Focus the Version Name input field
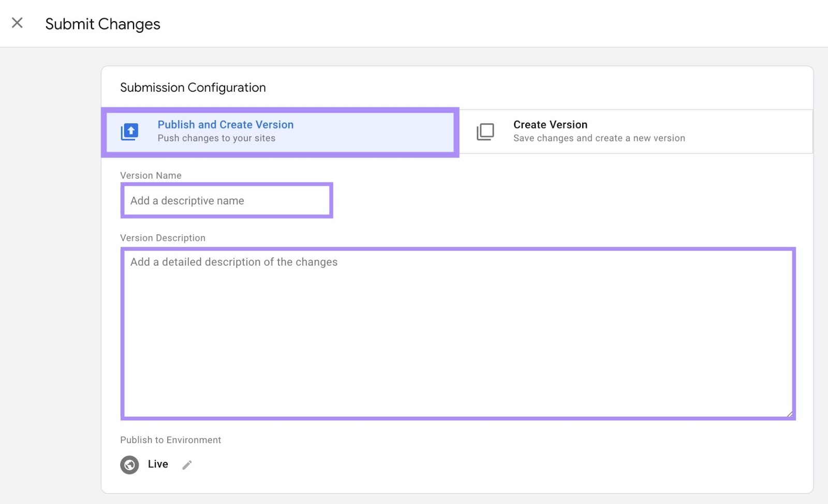The width and height of the screenshot is (828, 504). coord(227,201)
